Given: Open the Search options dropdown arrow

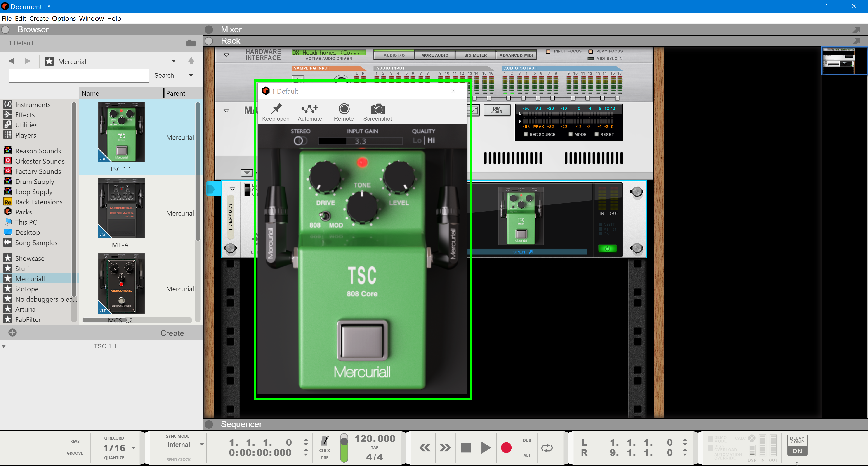Looking at the screenshot, I should 191,75.
